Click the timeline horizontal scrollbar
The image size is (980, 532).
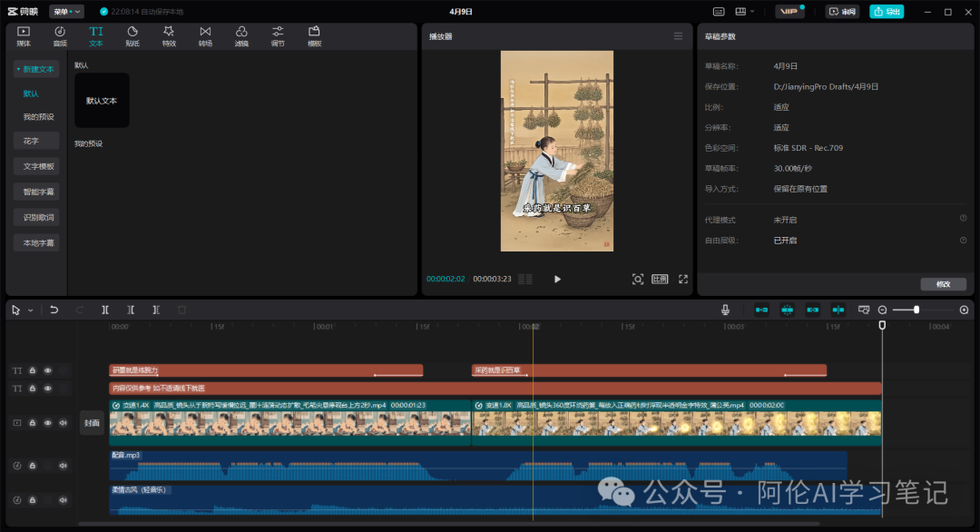tap(449, 524)
